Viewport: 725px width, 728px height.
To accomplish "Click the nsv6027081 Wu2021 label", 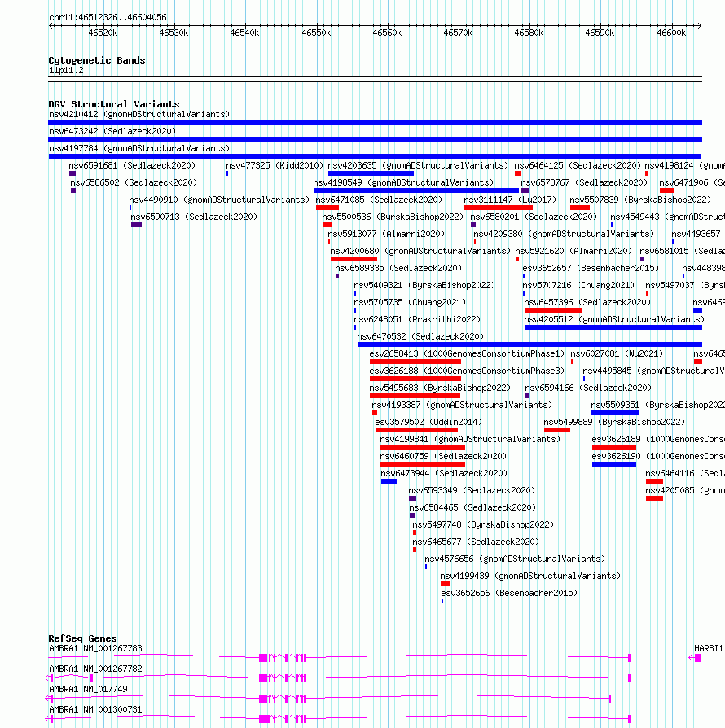I will coord(617,353).
